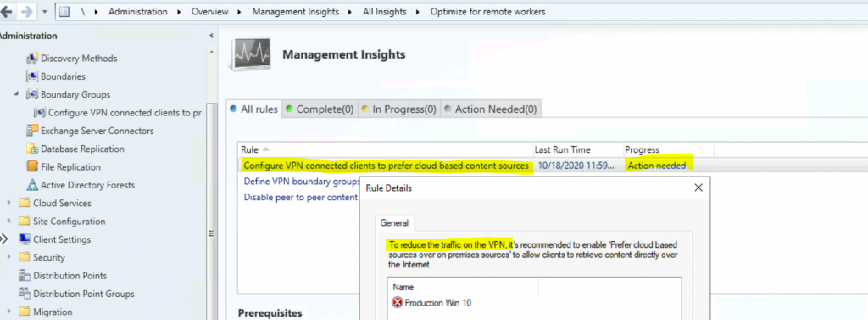Image resolution: width=868 pixels, height=320 pixels.
Task: Select Boundaries in the tree
Action: [63, 76]
